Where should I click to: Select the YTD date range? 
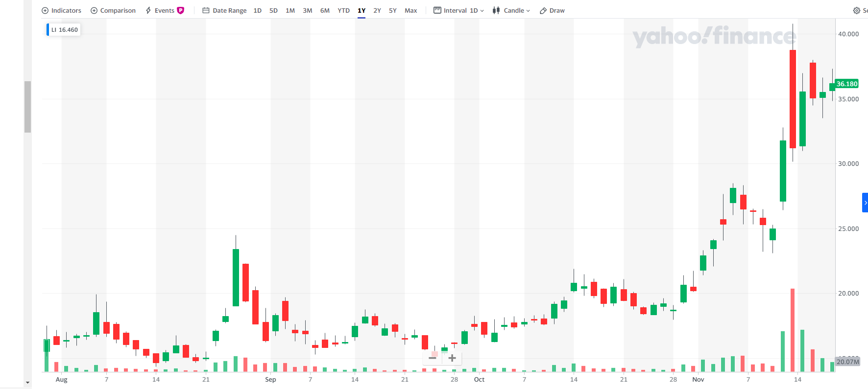[344, 10]
